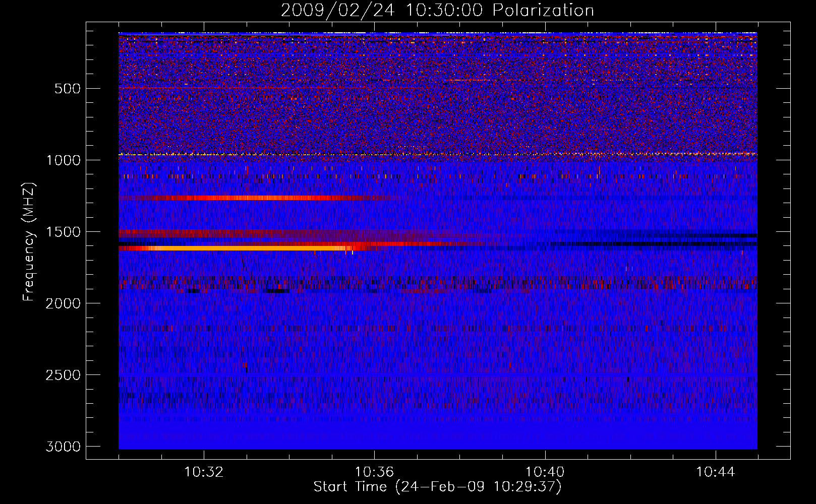Click the 1500 frequency tick label
This screenshot has width=816, height=504.
pos(63,232)
